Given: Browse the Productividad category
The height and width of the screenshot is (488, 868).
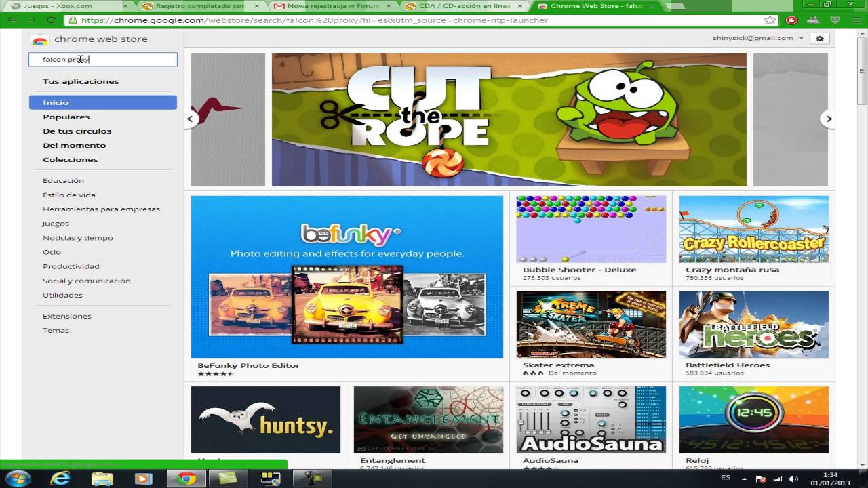Looking at the screenshot, I should 71,266.
